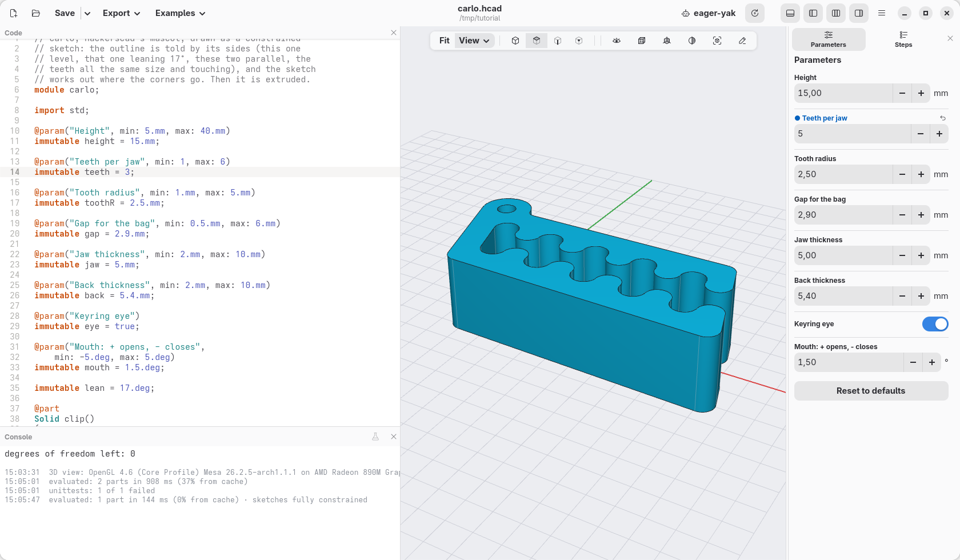960x560 pixels.
Task: Click the pencil sketch edit icon
Action: coord(742,41)
